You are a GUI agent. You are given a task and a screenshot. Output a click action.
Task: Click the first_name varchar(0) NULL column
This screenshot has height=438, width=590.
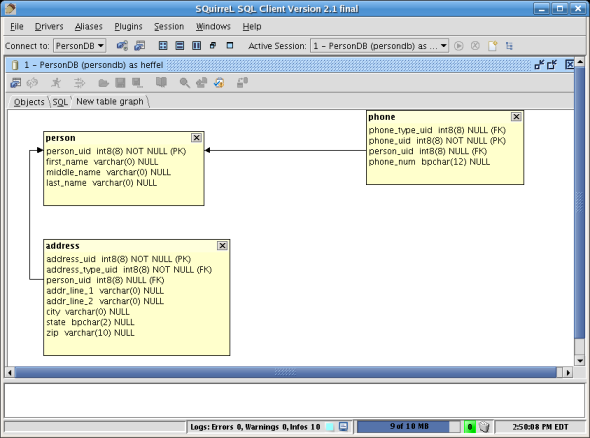(x=102, y=162)
